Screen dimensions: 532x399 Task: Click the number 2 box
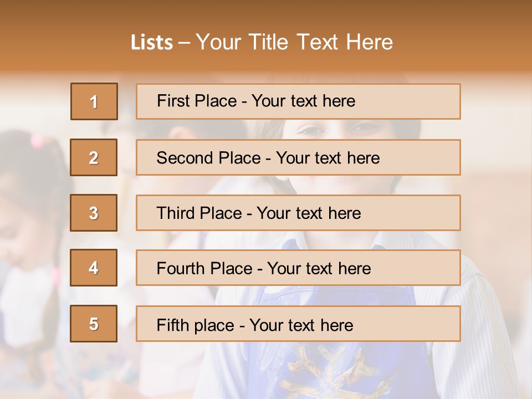[94, 157]
